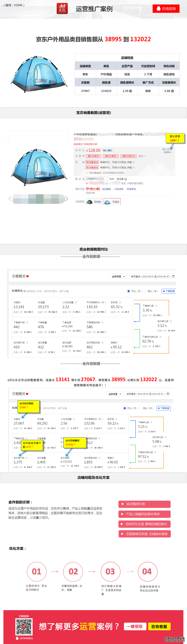Click the 扫码咨询 QR code
Image resolution: width=187 pixels, height=644 pixels.
[24, 627]
